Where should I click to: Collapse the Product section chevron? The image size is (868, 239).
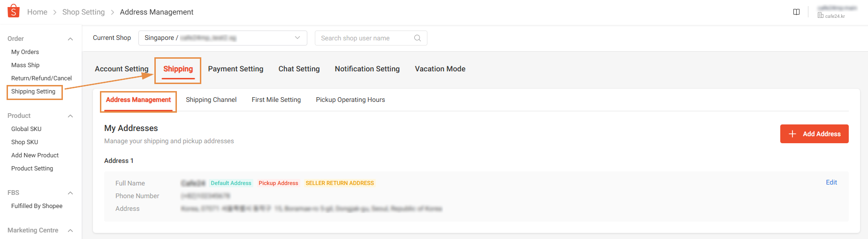coord(70,116)
